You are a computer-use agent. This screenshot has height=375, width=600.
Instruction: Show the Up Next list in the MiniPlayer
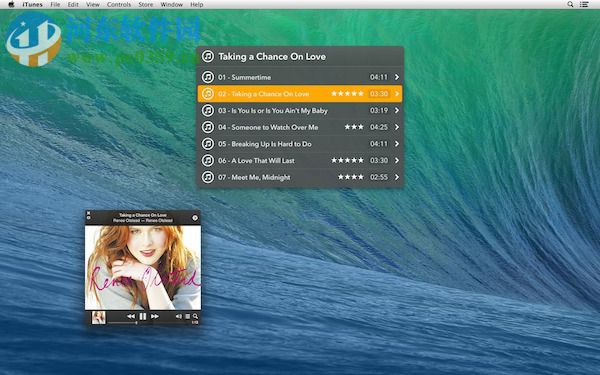pyautogui.click(x=188, y=316)
